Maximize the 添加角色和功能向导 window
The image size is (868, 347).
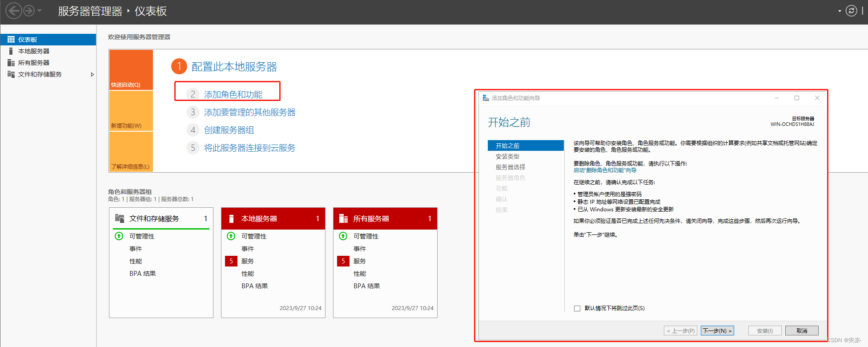point(797,98)
